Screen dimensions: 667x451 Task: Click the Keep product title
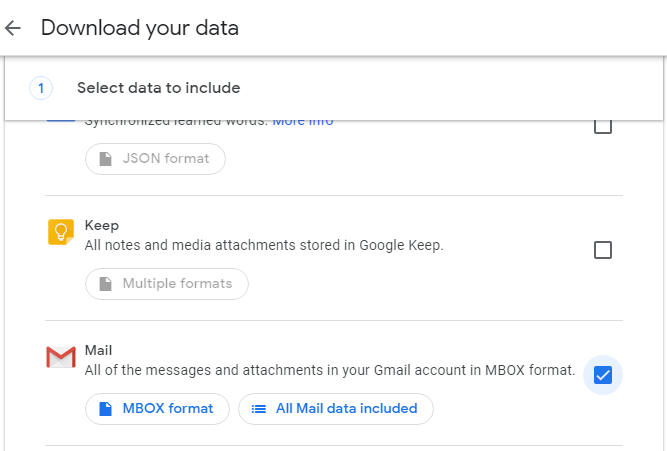(x=102, y=226)
